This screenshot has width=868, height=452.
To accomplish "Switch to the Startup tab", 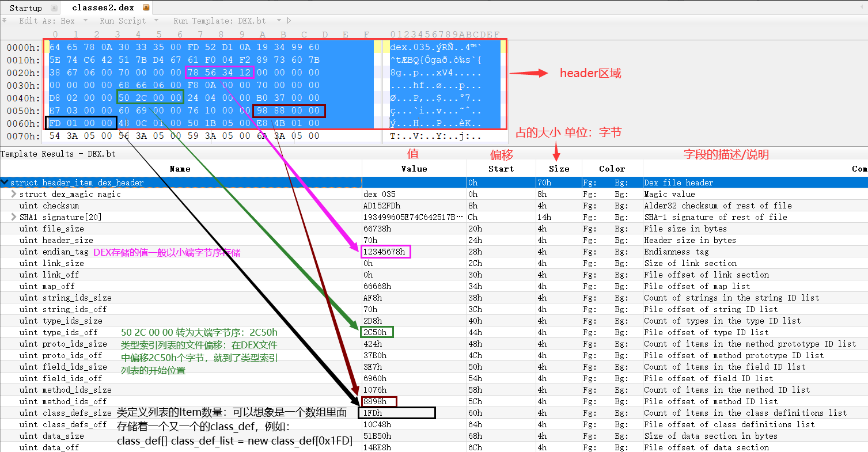I will tap(26, 7).
